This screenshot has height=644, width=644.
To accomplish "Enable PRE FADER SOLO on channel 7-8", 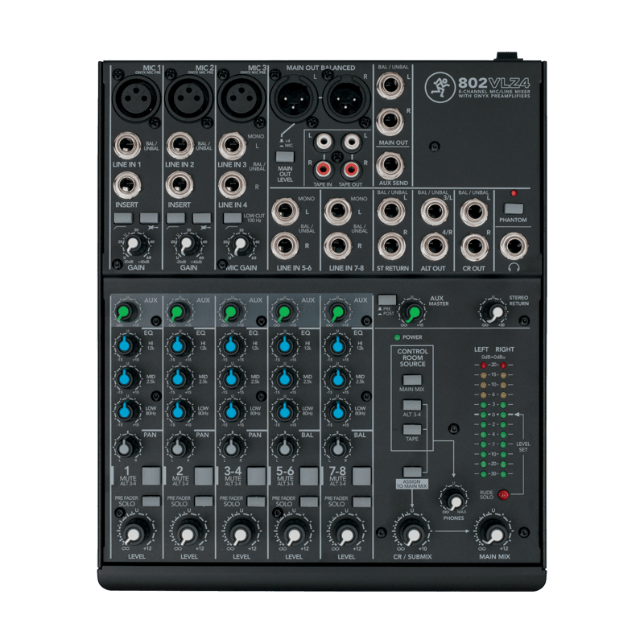I will point(361,502).
